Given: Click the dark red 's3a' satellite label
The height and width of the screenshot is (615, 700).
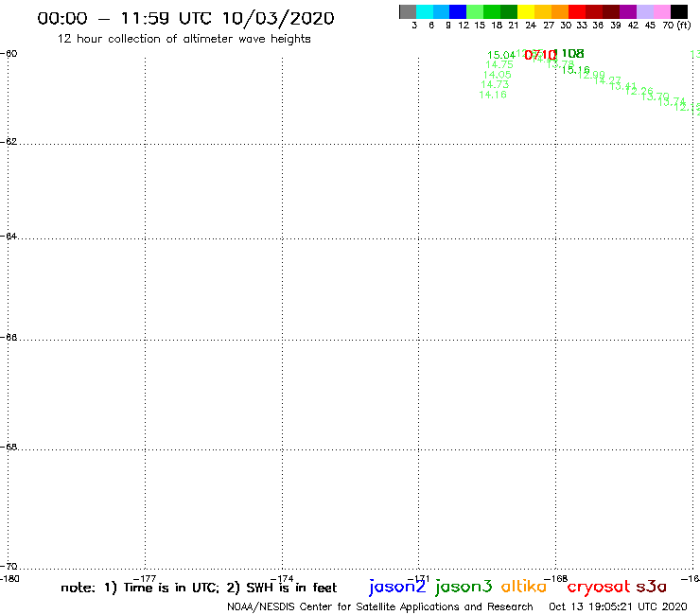Looking at the screenshot, I should click(652, 587).
